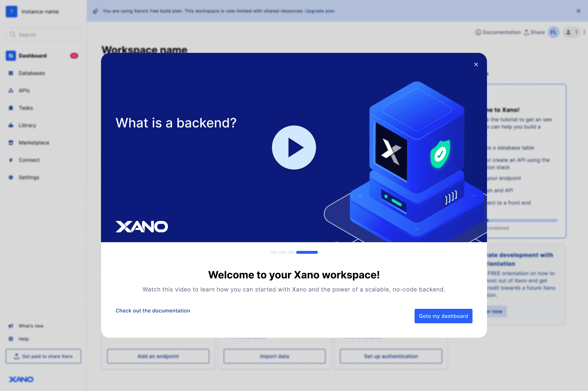Image resolution: width=588 pixels, height=391 pixels.
Task: Select the active fourth carousel indicator
Action: pos(307,252)
